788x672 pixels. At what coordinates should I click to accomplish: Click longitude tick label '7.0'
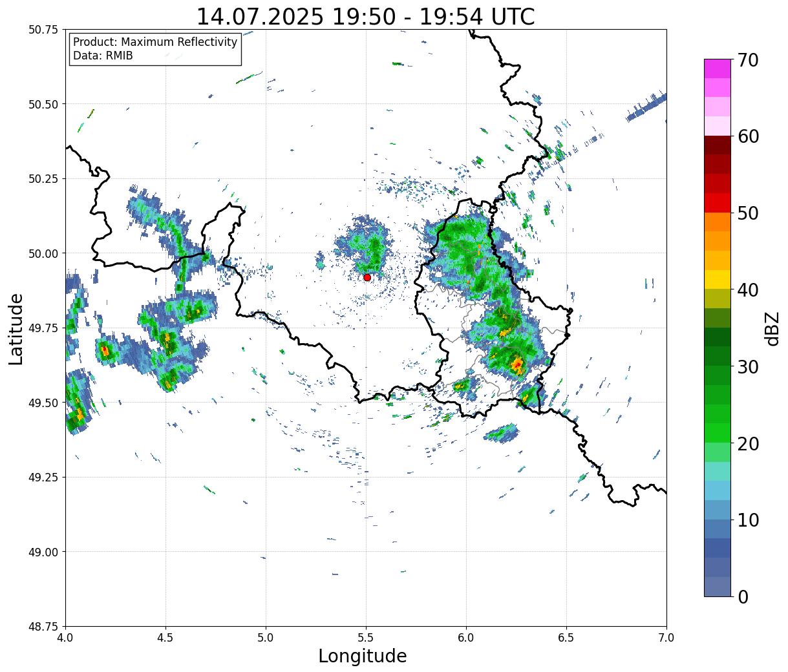(x=666, y=637)
